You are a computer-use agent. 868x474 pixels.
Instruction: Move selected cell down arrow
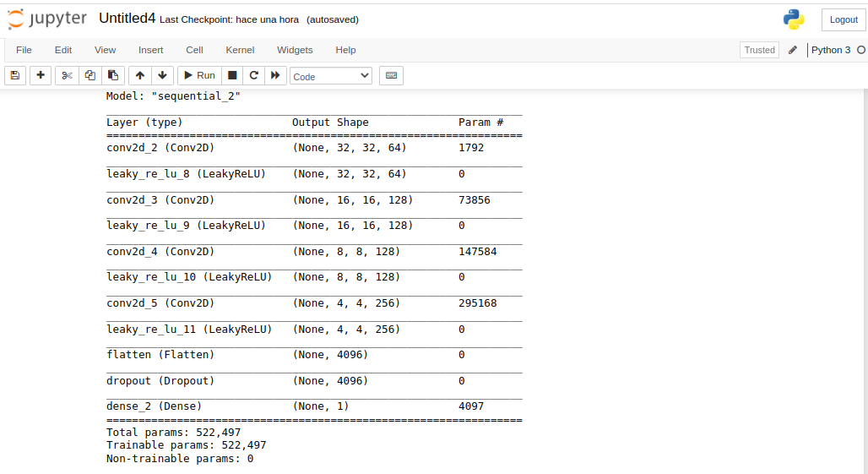(162, 75)
